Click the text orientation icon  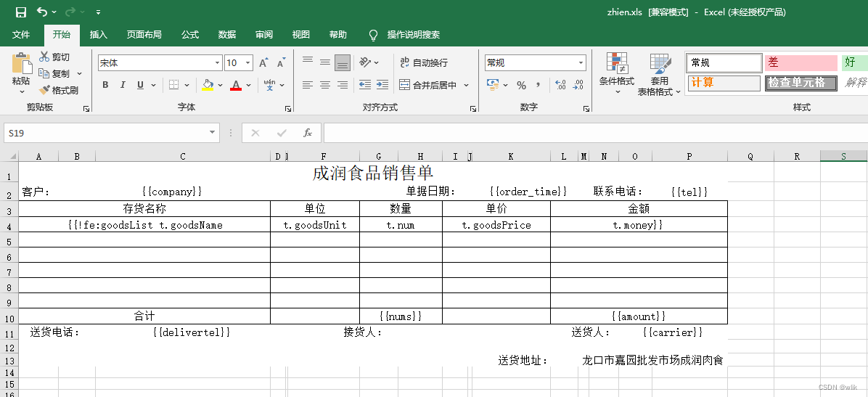365,62
